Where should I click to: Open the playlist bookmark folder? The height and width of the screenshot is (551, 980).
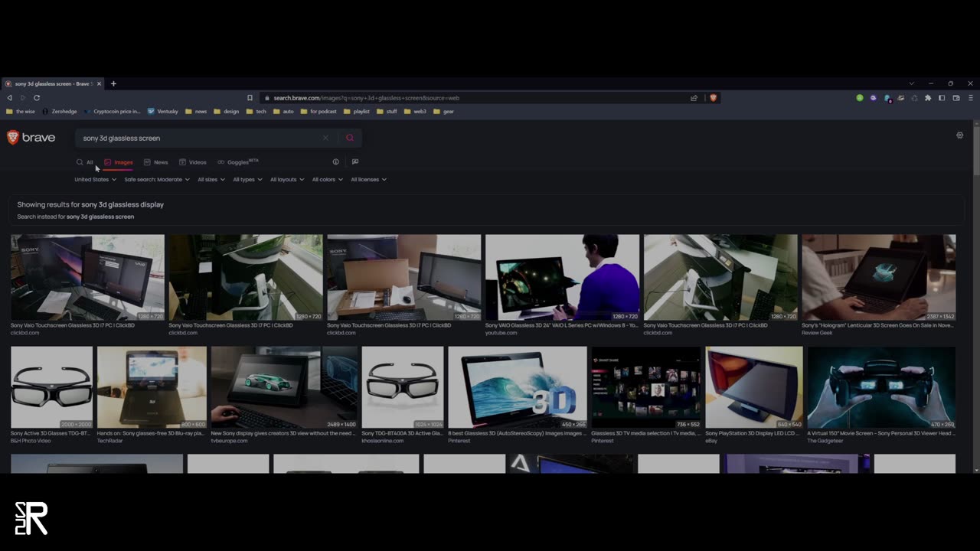pos(357,112)
